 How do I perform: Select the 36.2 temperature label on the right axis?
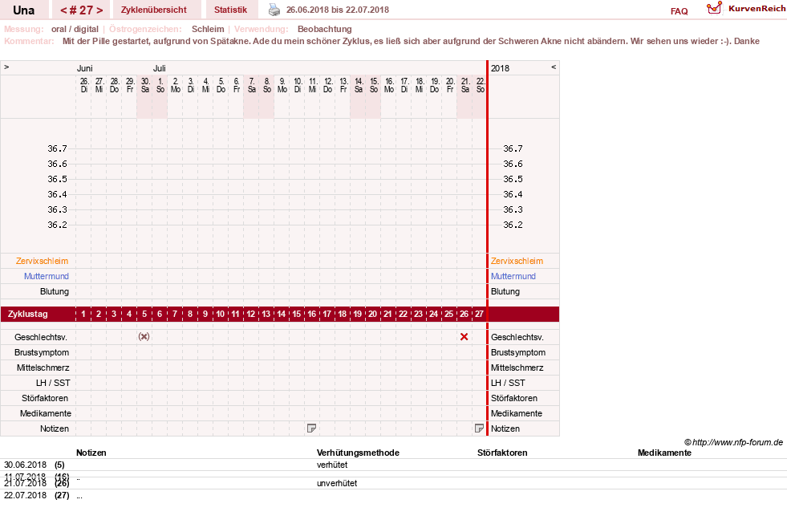[513, 225]
